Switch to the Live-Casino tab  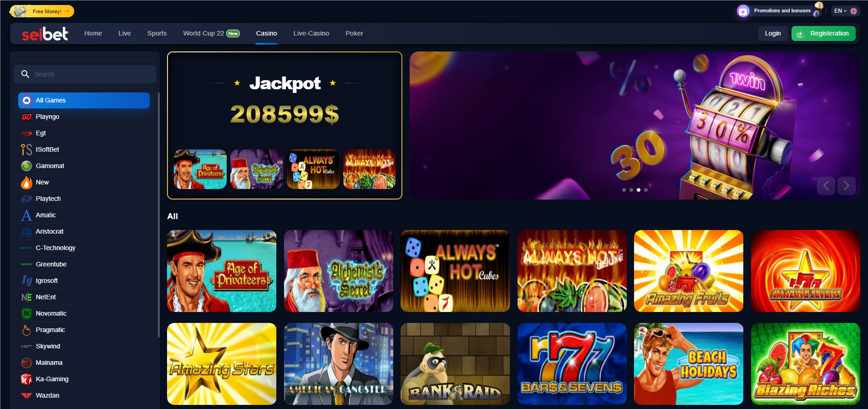(x=311, y=33)
